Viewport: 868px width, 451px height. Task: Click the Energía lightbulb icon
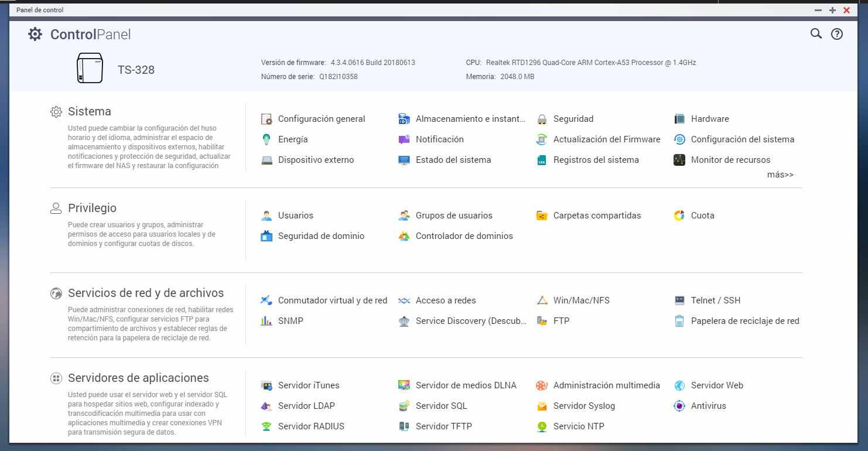266,139
